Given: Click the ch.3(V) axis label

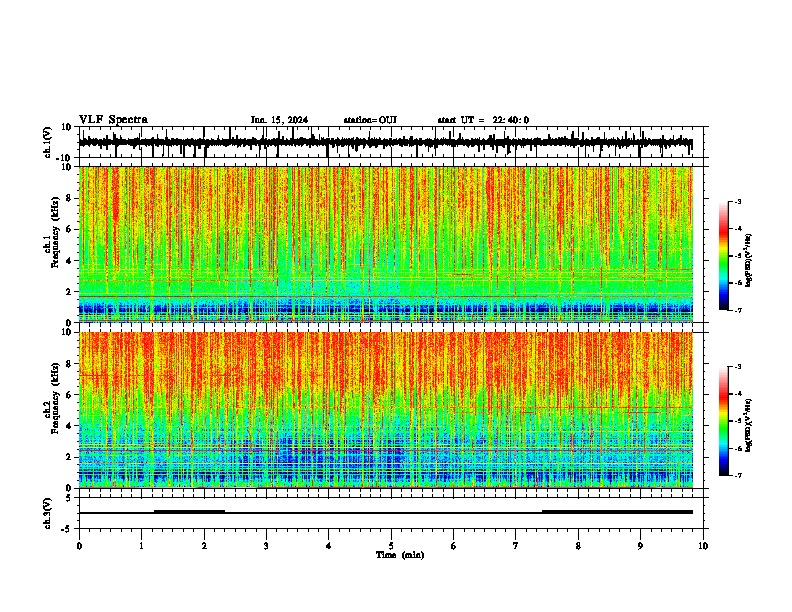Looking at the screenshot, I should point(48,513).
